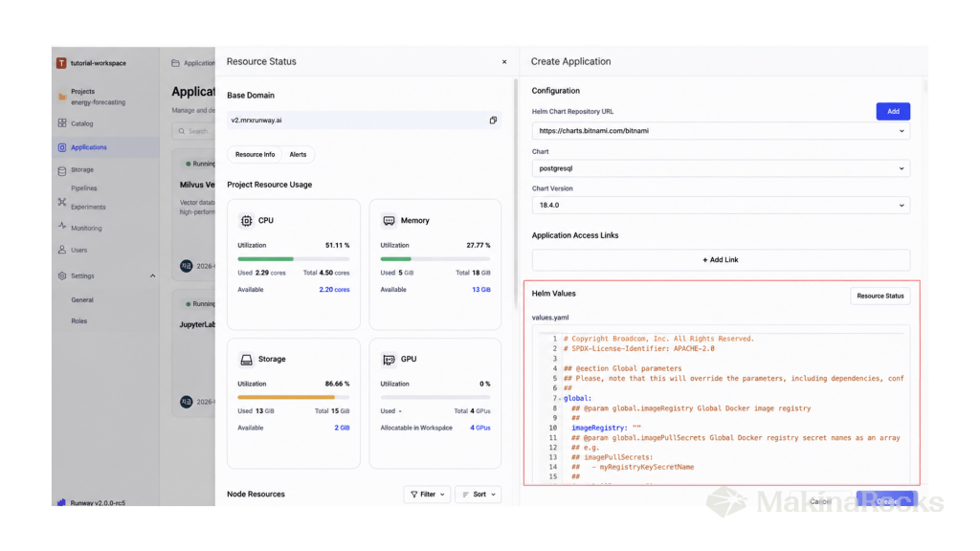Click the Storage drive icon in card
The height and width of the screenshot is (551, 980).
coord(246,360)
